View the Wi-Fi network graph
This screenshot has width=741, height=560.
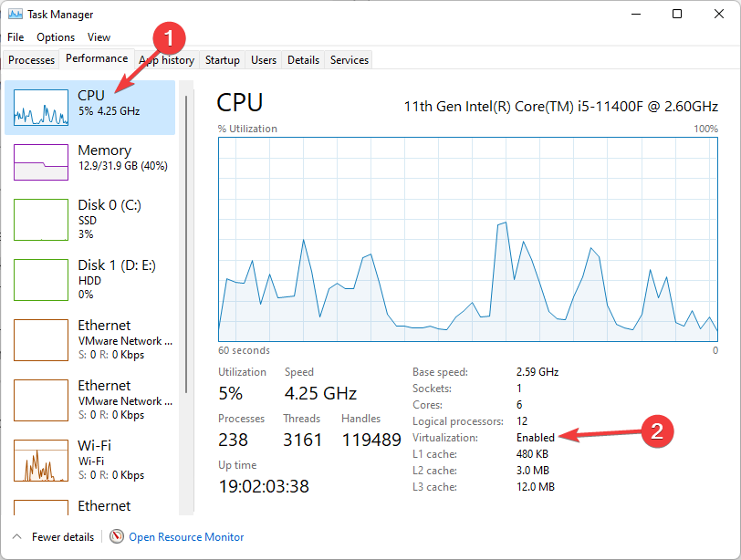point(91,460)
